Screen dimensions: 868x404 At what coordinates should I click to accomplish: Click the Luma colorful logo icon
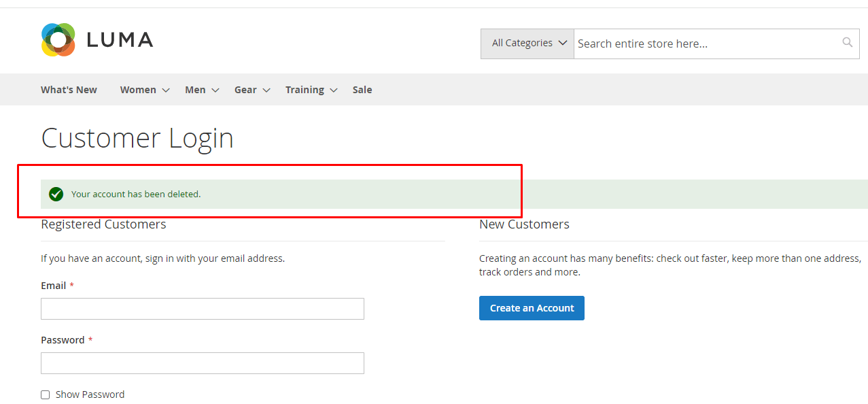pos(58,40)
